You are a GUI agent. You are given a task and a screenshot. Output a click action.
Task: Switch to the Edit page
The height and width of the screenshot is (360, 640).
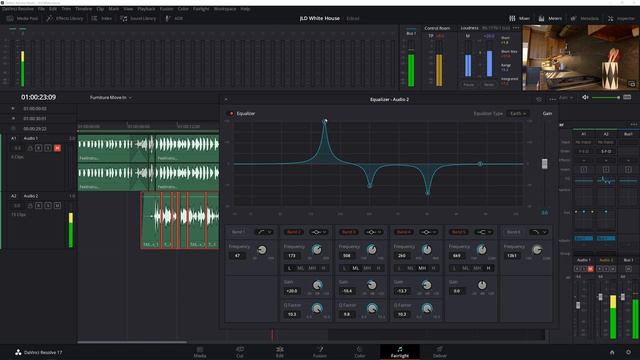coord(280,352)
